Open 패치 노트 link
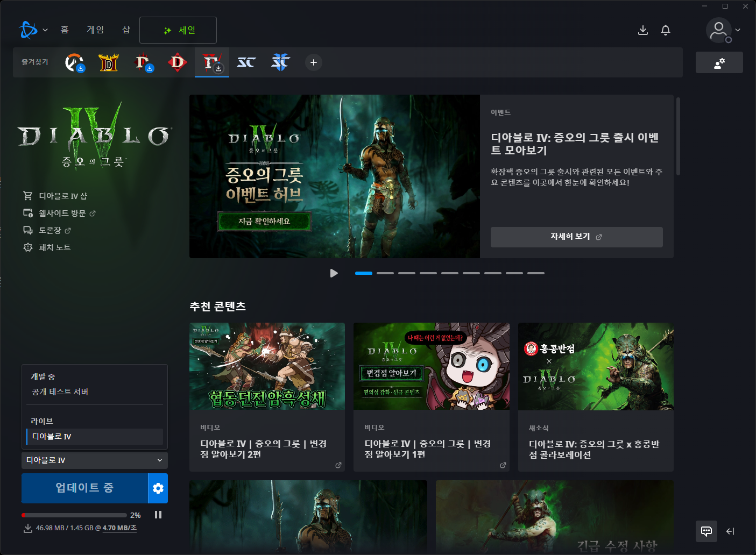The image size is (756, 555). [x=54, y=247]
